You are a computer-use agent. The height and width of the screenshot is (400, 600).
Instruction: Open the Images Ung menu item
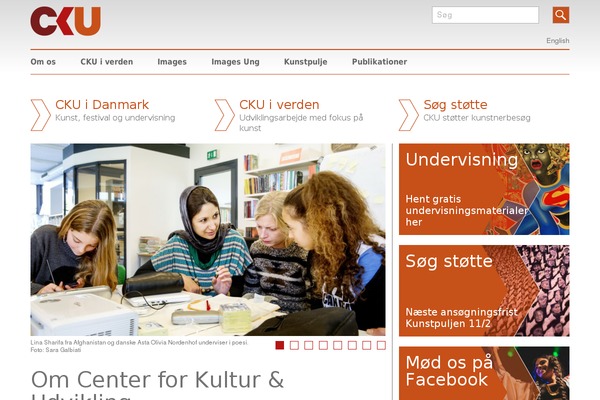(x=235, y=62)
